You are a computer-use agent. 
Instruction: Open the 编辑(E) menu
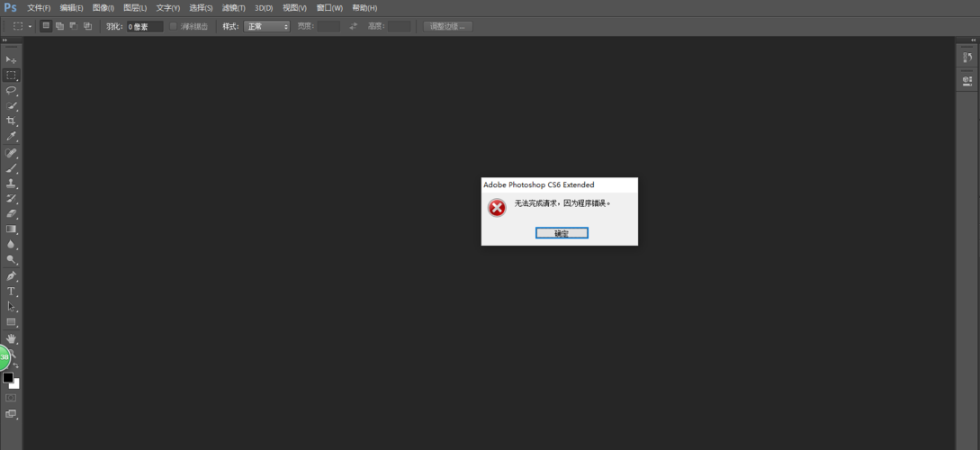(x=71, y=8)
